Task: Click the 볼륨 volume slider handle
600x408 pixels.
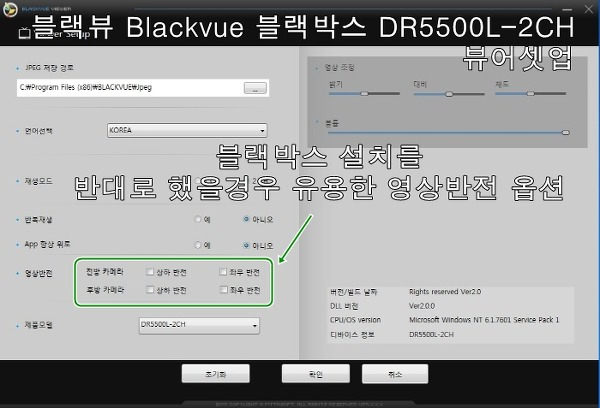Action: (x=566, y=132)
